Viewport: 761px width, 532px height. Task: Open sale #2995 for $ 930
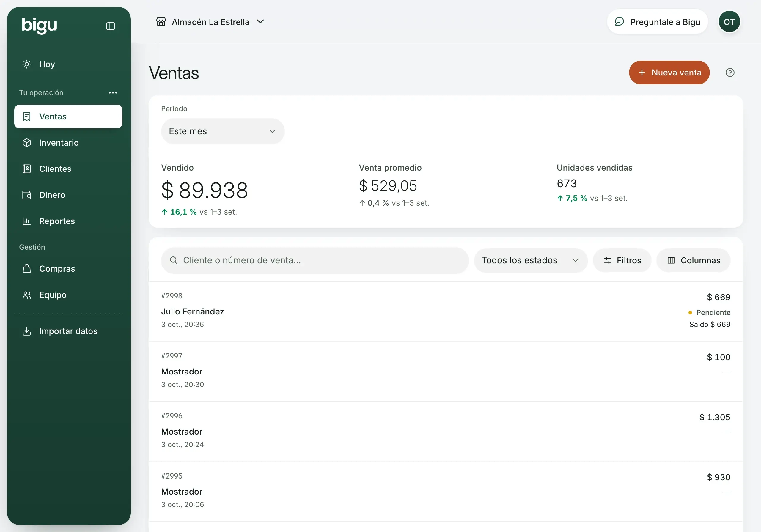(446, 491)
